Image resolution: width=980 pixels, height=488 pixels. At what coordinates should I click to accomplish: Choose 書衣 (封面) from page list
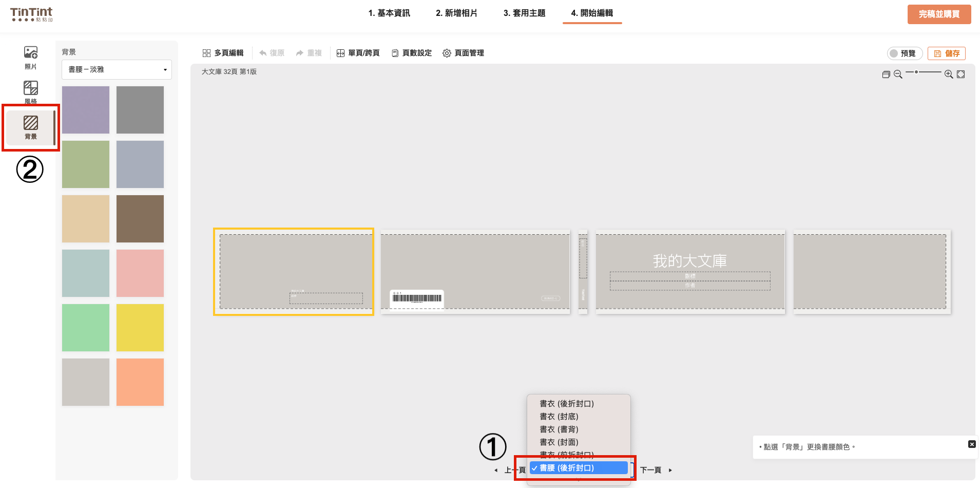[x=559, y=442]
